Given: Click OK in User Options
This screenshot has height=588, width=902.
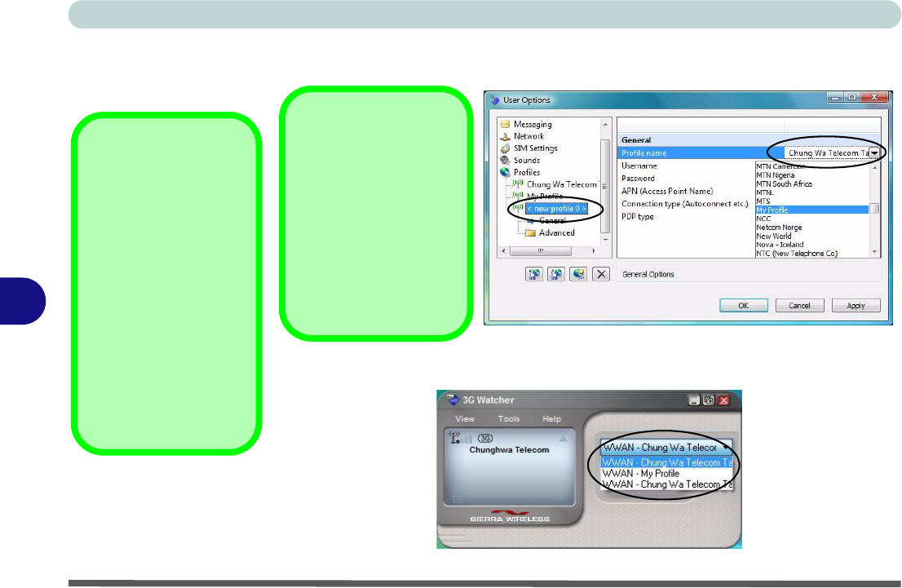Looking at the screenshot, I should coord(743,306).
